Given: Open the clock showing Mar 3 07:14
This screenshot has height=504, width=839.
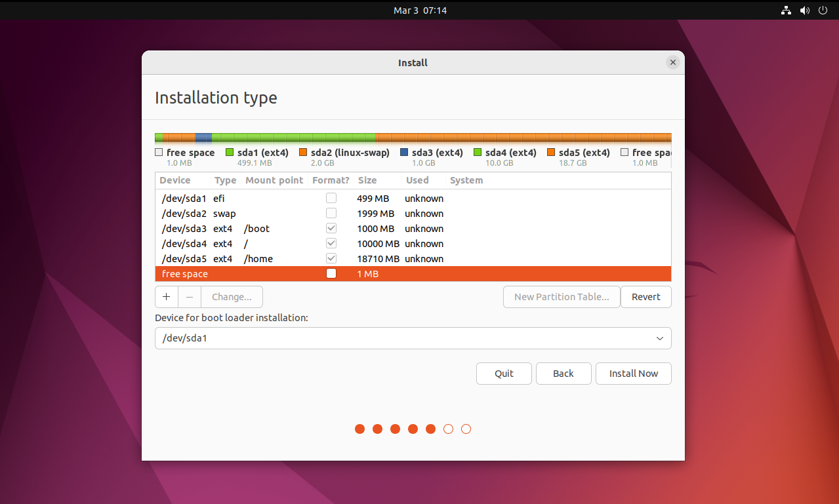Looking at the screenshot, I should pos(420,10).
